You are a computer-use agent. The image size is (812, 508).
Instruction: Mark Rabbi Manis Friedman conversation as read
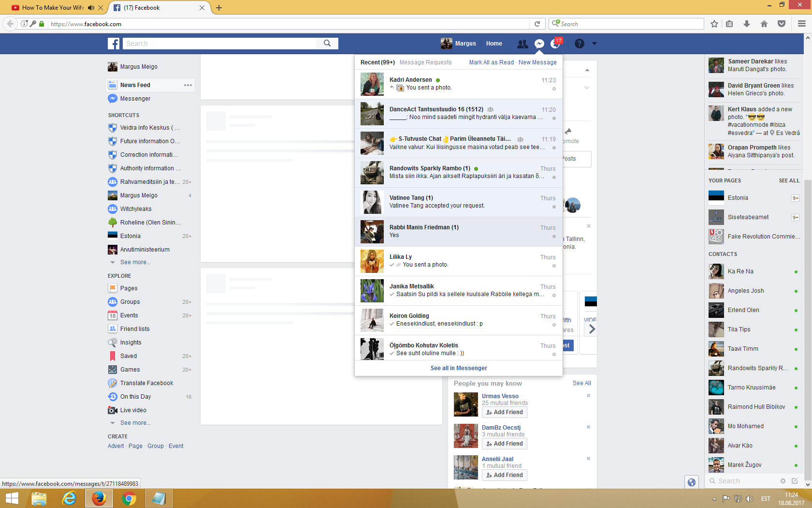pyautogui.click(x=554, y=237)
